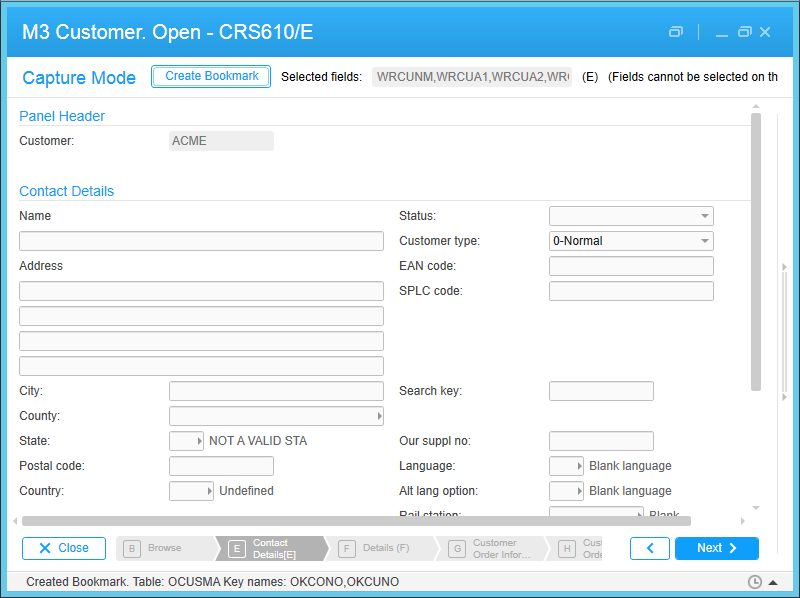
Task: Click the right arrow of horizontal scrollbar
Action: pos(742,521)
